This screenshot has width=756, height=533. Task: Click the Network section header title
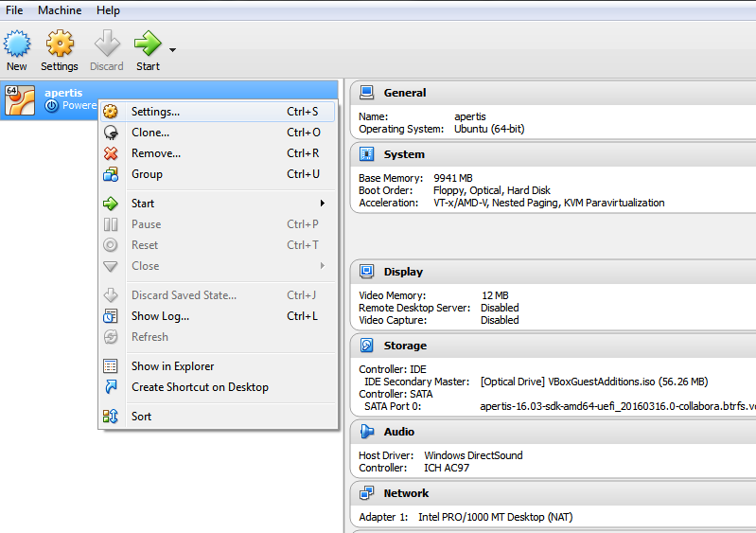406,493
